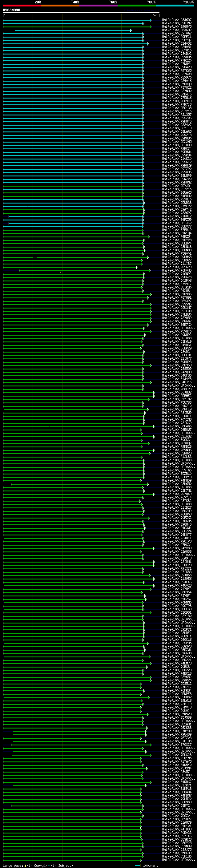This screenshot has height=868, width=197.
Task: Click the green ~80% identity legend bar
Action: 137,6
